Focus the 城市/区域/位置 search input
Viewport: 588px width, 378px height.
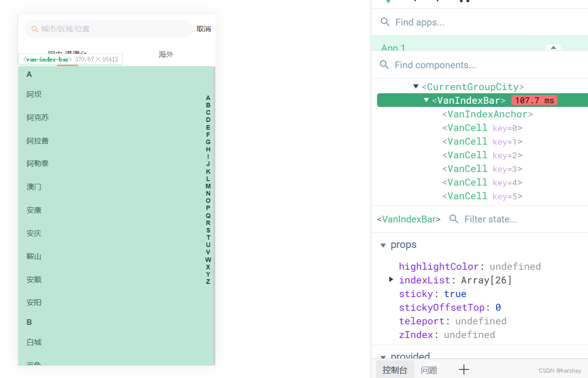coord(108,29)
